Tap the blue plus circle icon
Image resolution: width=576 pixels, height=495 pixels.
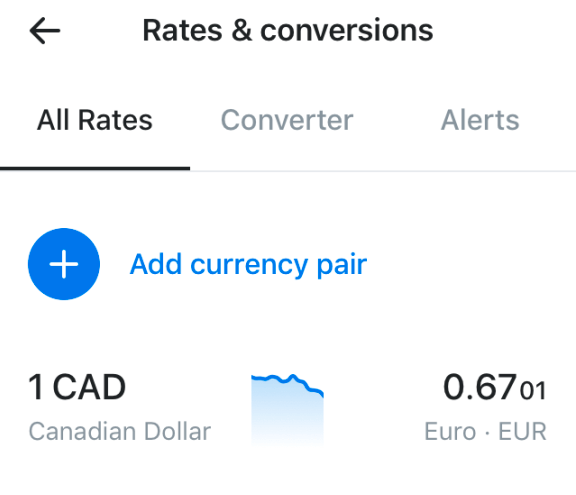point(64,264)
